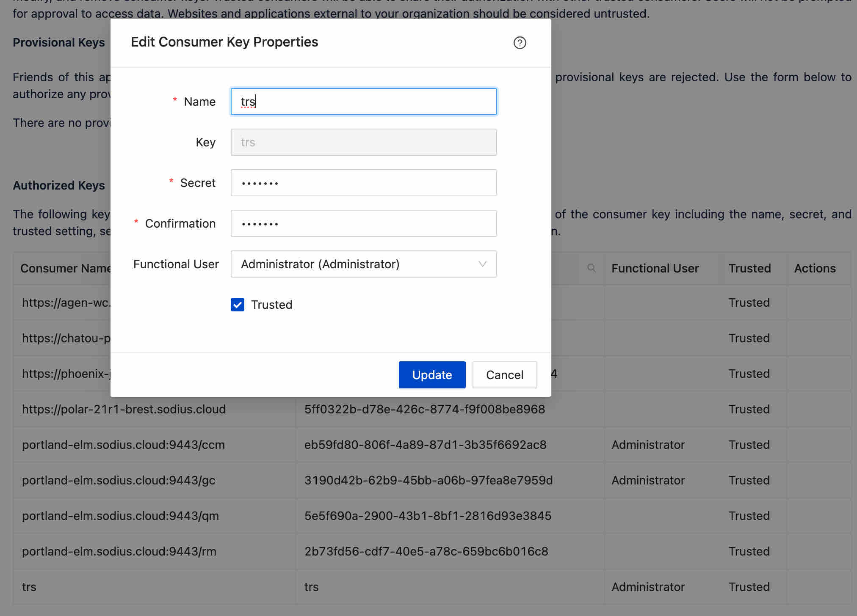Click the Cancel button
This screenshot has width=857, height=616.
pos(504,375)
